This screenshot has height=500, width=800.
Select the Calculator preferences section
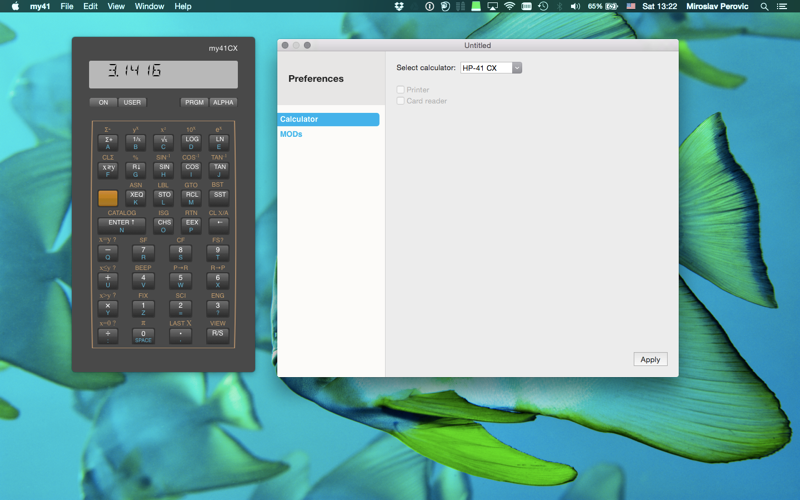(329, 119)
